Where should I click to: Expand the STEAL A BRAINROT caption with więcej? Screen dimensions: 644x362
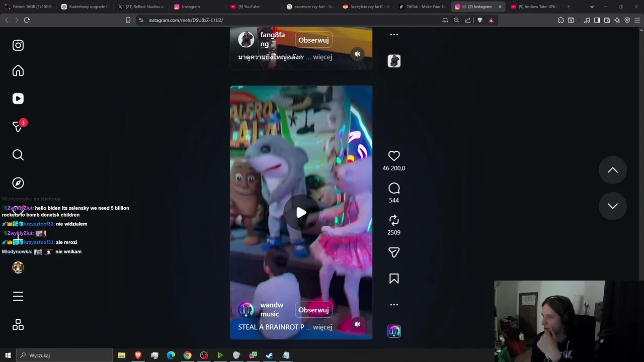(323, 327)
